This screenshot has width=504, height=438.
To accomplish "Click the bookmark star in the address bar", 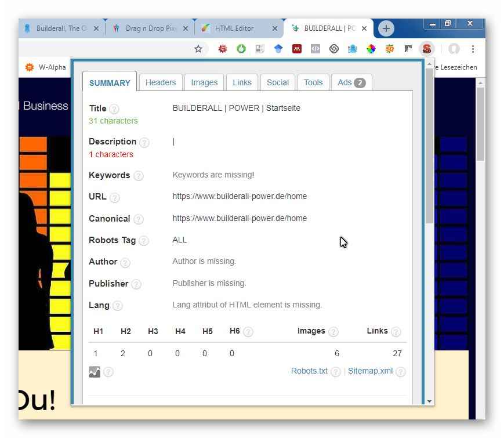I will (199, 49).
